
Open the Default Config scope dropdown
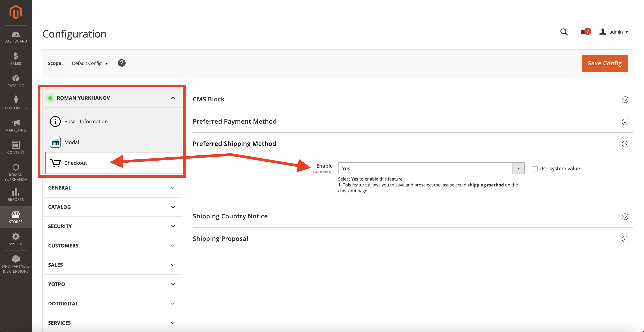(x=90, y=63)
